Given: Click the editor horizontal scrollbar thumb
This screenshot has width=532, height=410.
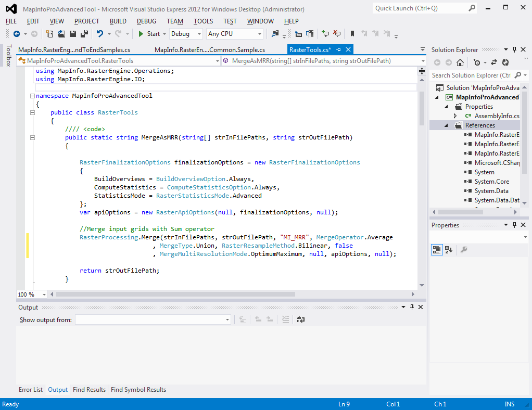Looking at the screenshot, I should [x=175, y=294].
